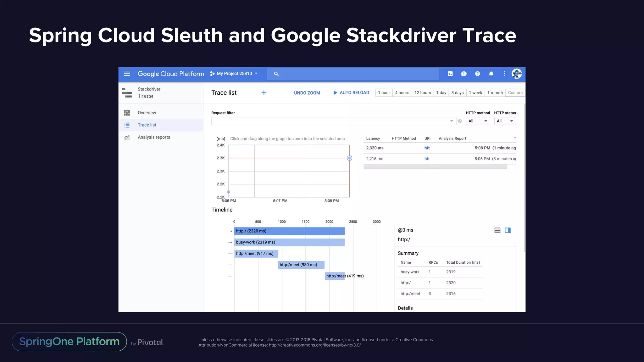Click the Analysis reports chart icon

(x=127, y=137)
